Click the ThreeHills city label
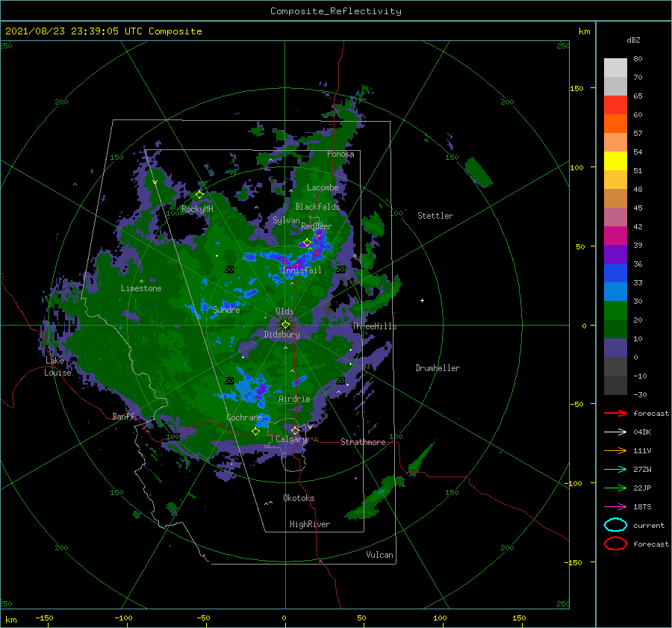Viewport: 672px width, 628px height. coord(374,326)
